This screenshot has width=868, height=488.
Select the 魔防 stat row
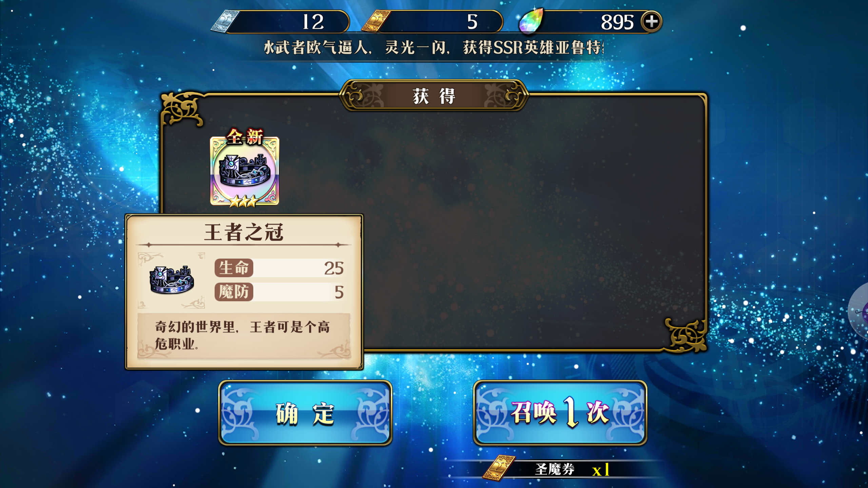[x=280, y=292]
